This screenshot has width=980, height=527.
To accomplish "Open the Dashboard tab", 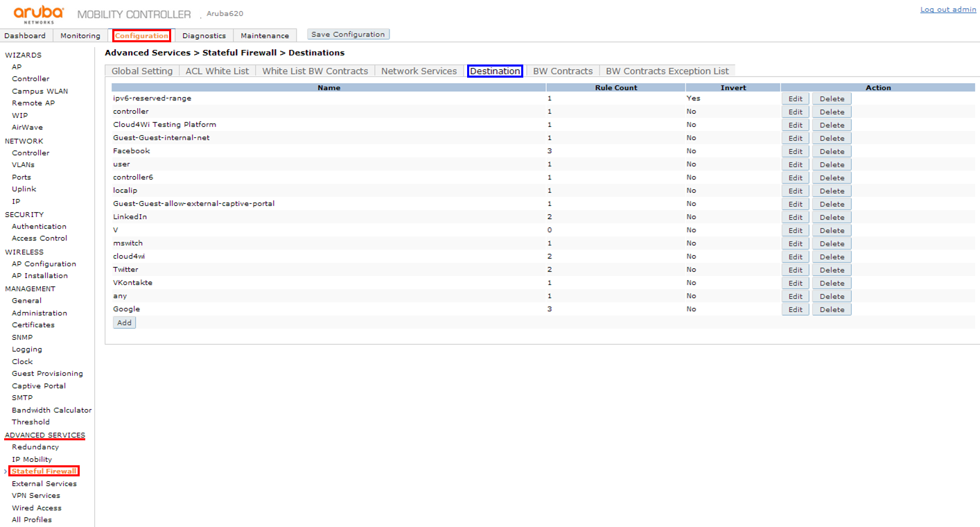I will pos(25,35).
